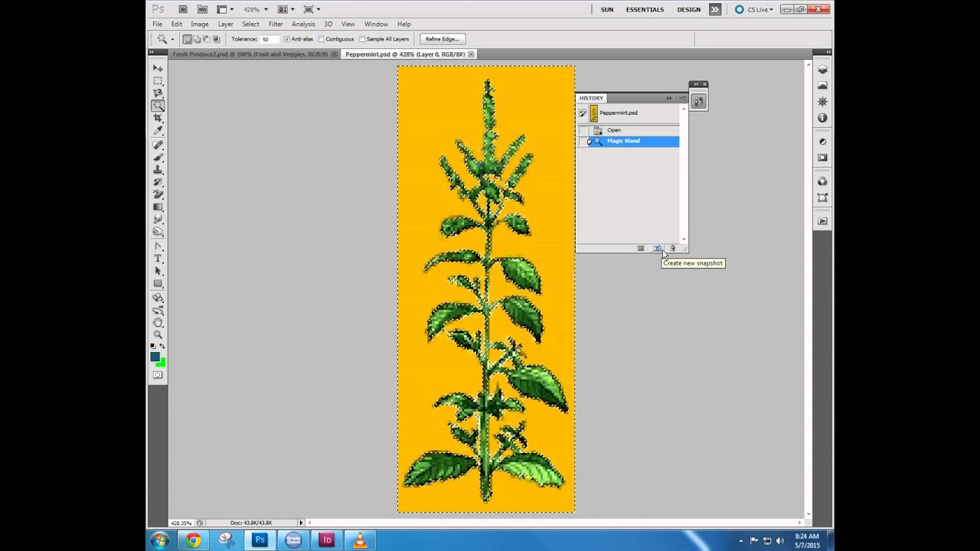
Task: Toggle Quick Mask mode
Action: pyautogui.click(x=158, y=375)
